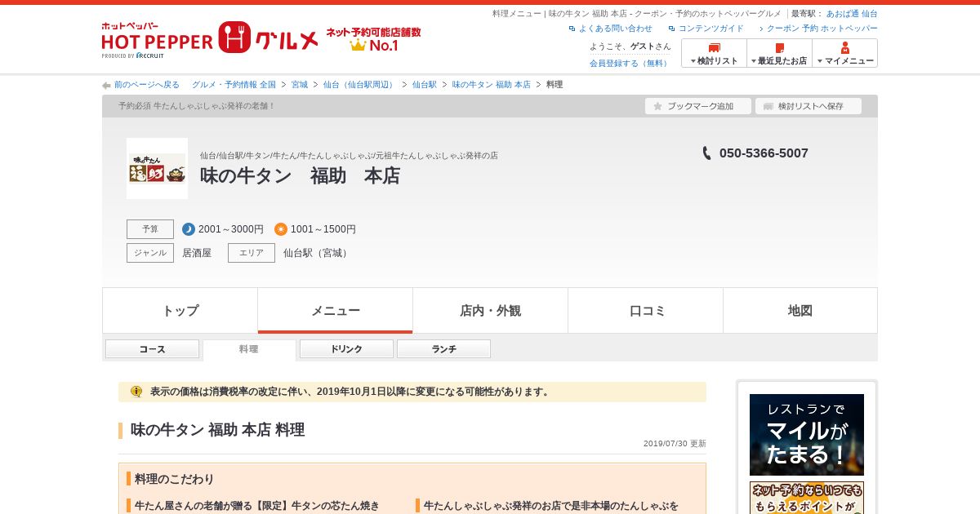
Task: Open breadcrumb 仙台駅
Action: (x=425, y=85)
